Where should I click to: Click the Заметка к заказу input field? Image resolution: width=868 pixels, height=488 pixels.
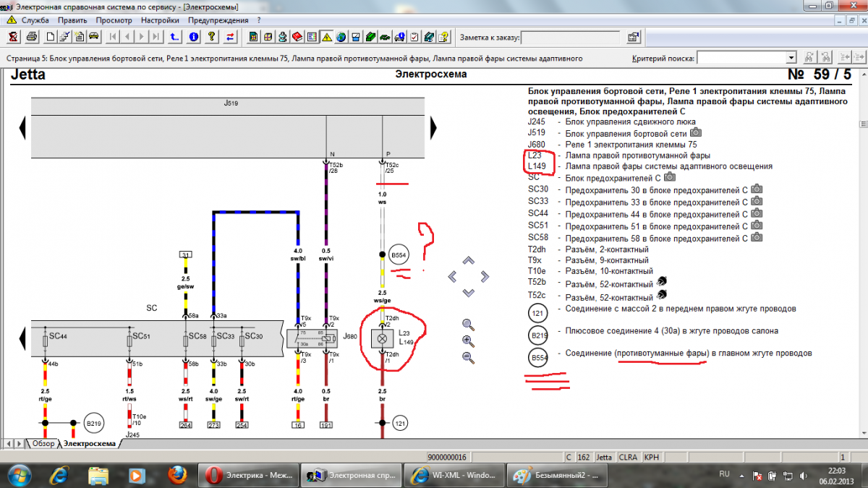click(570, 37)
